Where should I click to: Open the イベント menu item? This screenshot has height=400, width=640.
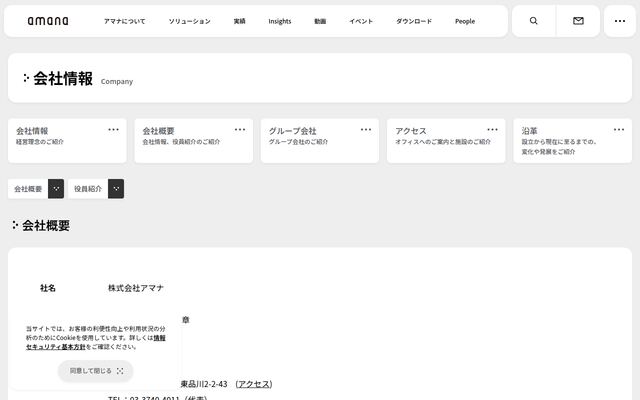pos(361,21)
